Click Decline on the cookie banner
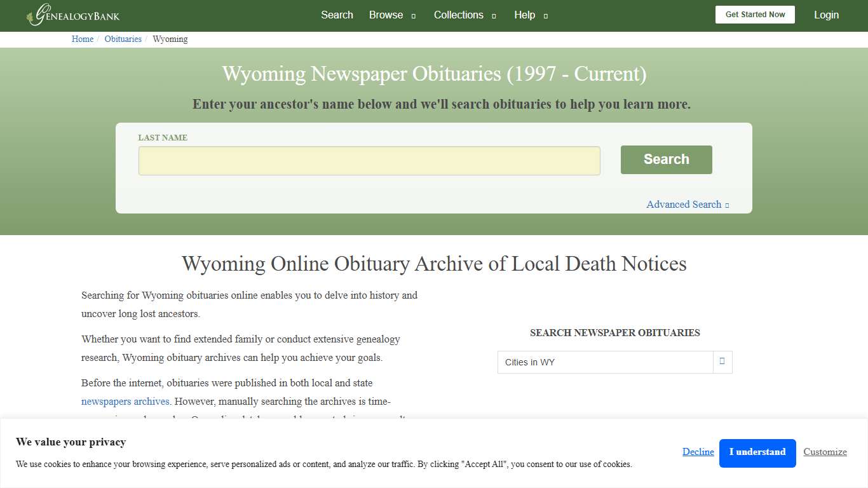This screenshot has height=488, width=868. tap(698, 452)
